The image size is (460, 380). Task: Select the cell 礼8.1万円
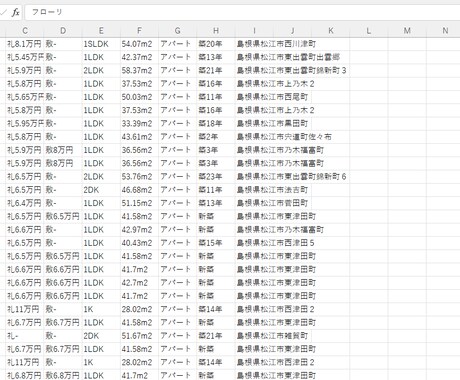pyautogui.click(x=25, y=44)
